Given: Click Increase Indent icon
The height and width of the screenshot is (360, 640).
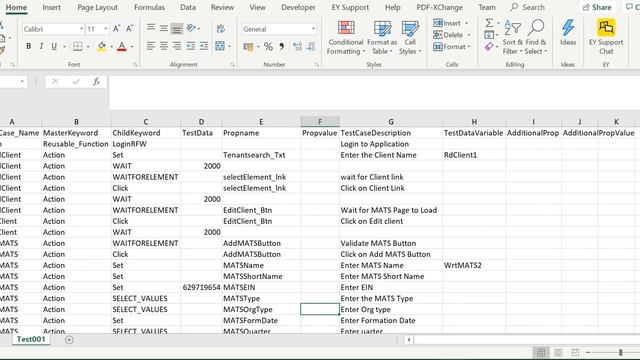Looking at the screenshot, I should click(204, 46).
